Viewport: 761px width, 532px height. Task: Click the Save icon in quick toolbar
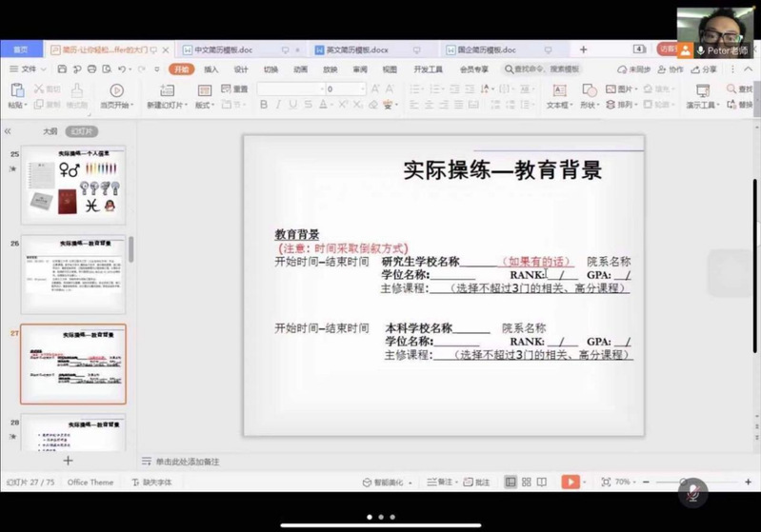click(x=59, y=69)
